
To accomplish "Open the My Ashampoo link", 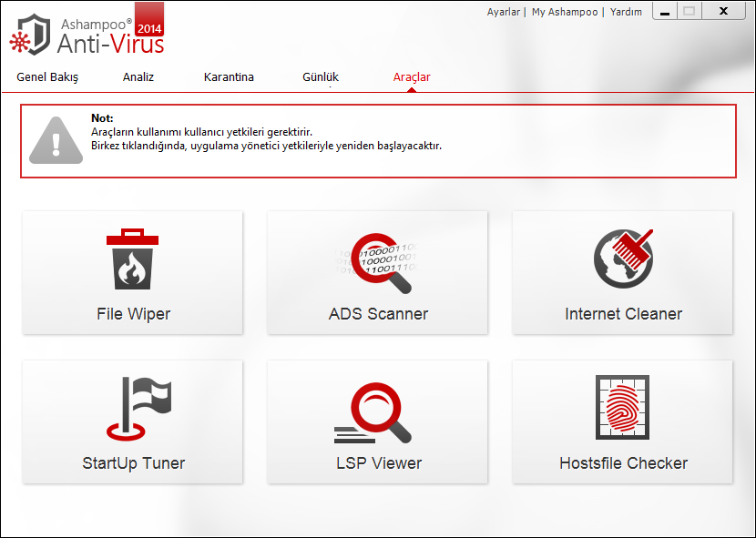I will click(x=565, y=12).
